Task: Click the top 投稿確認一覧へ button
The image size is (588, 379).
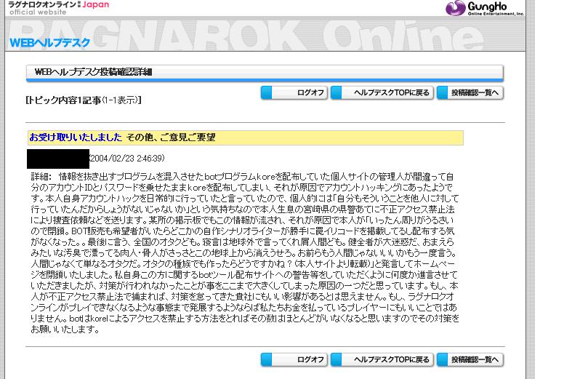Action: click(470, 92)
